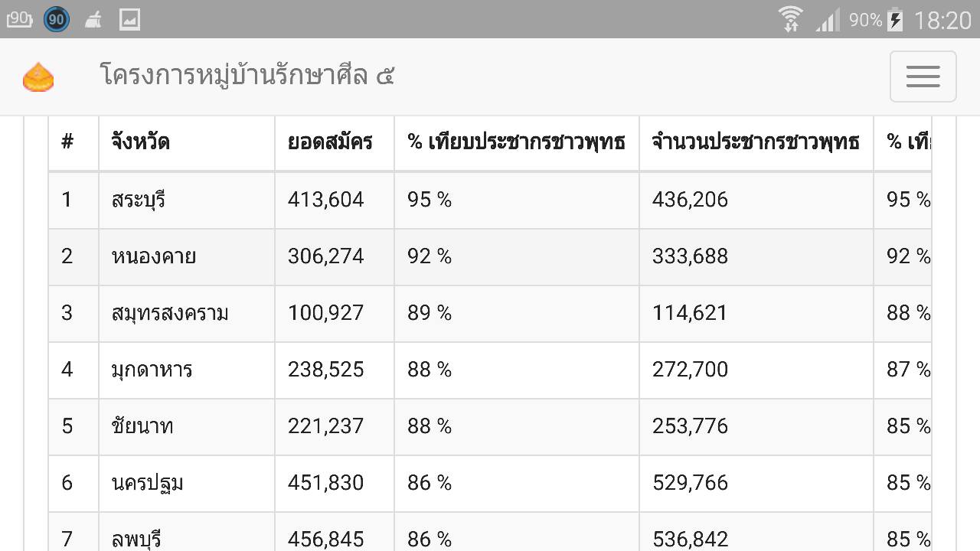Open the hamburger navigation menu
Viewport: 980px width, 551px height.
tap(923, 77)
